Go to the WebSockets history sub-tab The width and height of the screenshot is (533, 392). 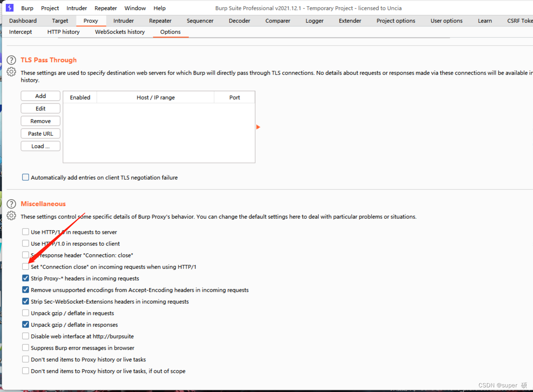point(120,32)
